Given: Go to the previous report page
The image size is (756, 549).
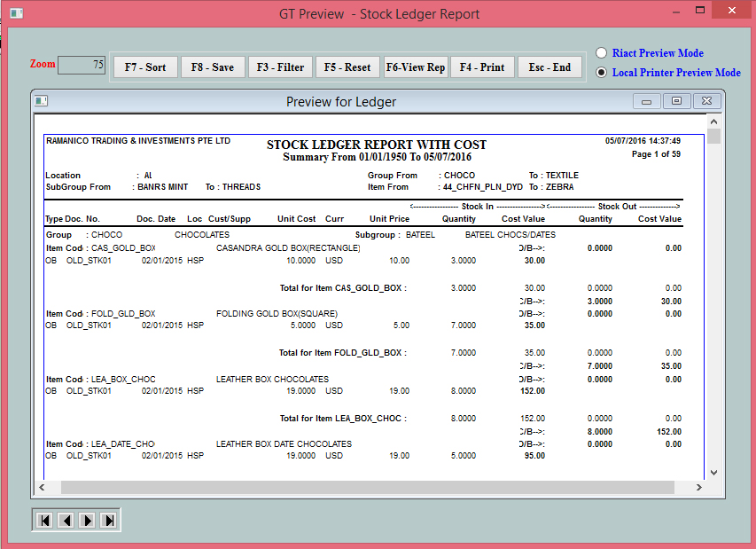Looking at the screenshot, I should [x=66, y=520].
